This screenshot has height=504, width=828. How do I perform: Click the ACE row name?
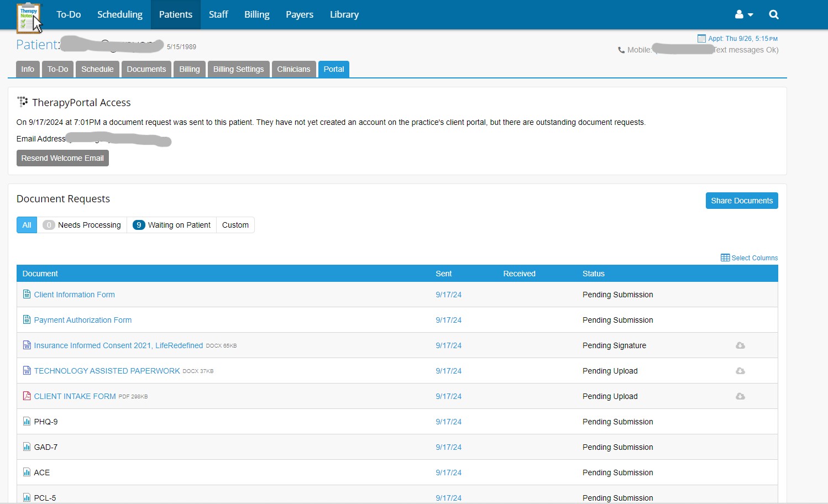(42, 473)
